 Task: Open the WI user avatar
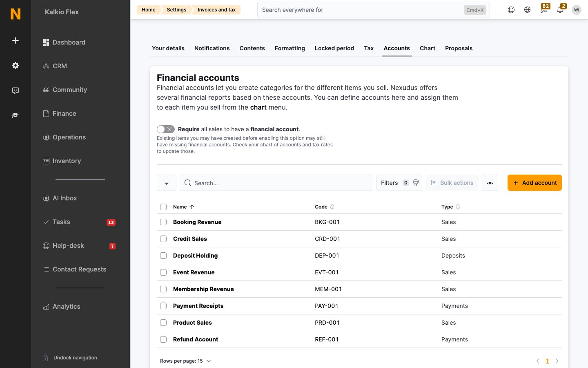coord(577,10)
